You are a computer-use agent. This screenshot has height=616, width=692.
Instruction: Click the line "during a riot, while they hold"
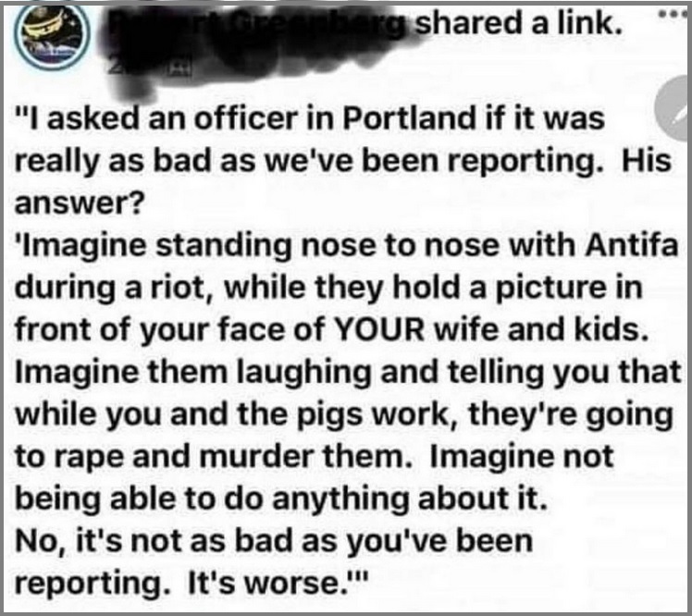click(328, 289)
